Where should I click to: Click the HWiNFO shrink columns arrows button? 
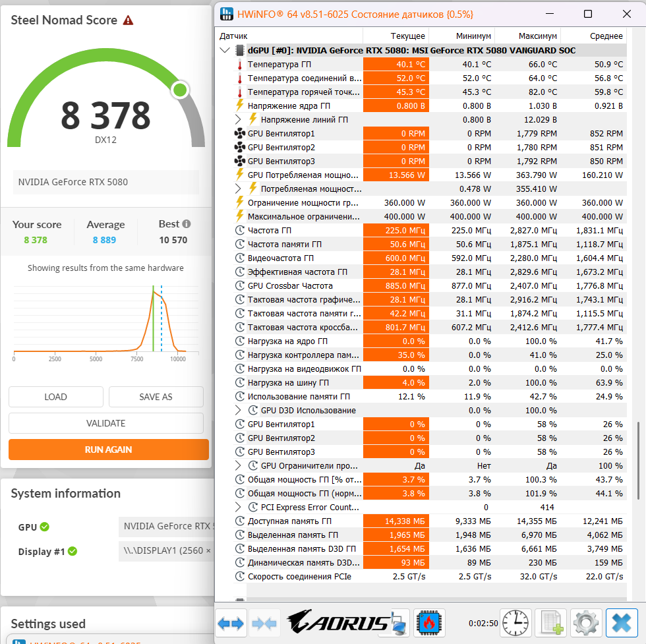pos(264,623)
